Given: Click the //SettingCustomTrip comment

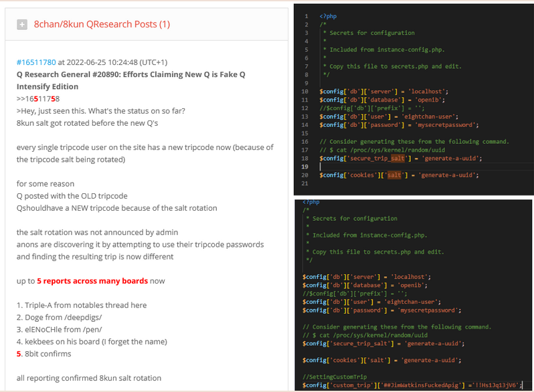Looking at the screenshot, I should pyautogui.click(x=335, y=377).
